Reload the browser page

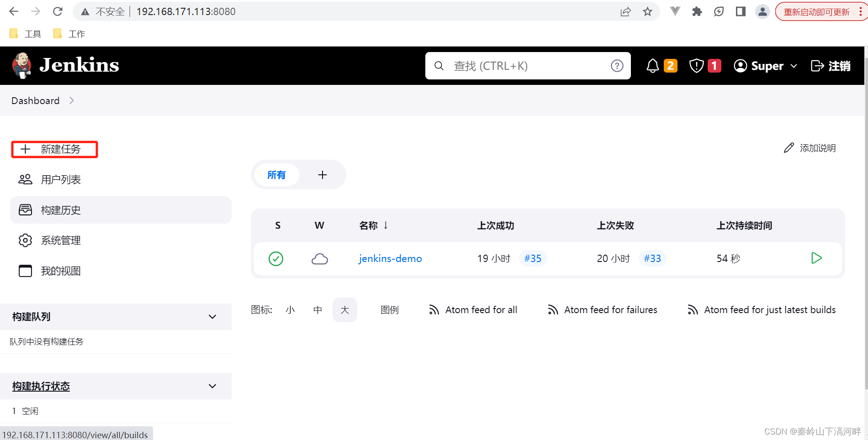point(58,11)
